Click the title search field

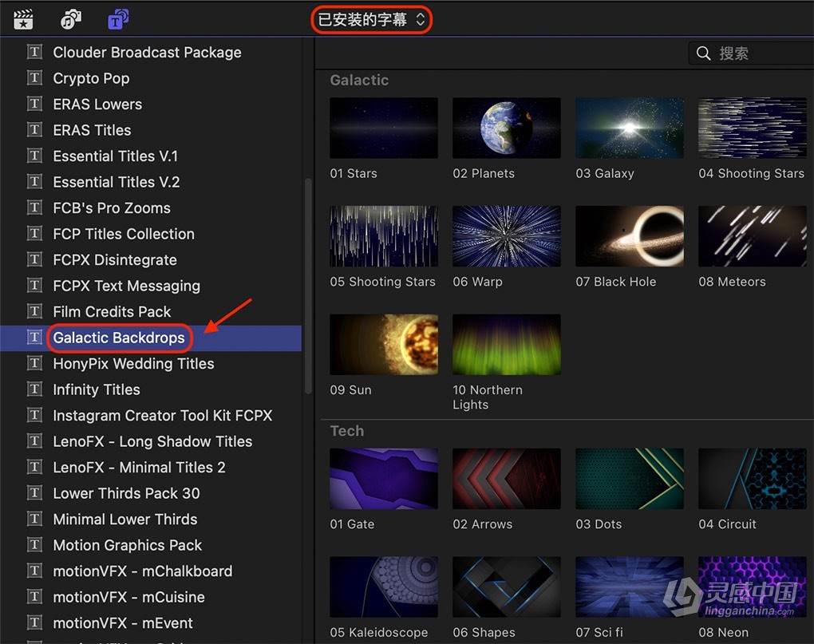click(751, 53)
